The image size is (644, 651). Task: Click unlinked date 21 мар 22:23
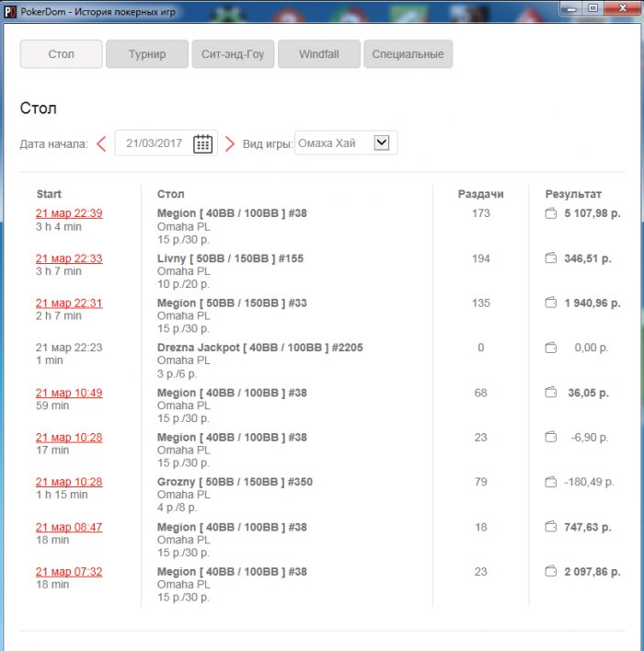(69, 348)
